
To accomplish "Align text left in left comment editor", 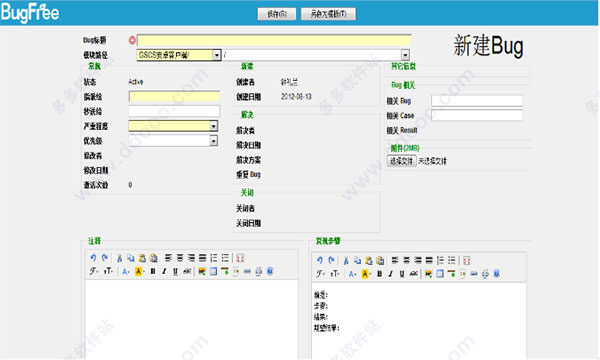I will click(168, 258).
